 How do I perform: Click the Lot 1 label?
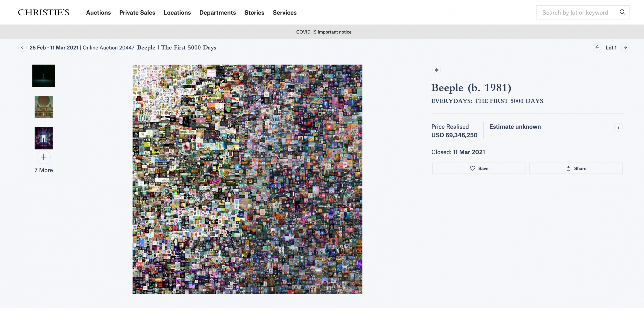tap(611, 47)
